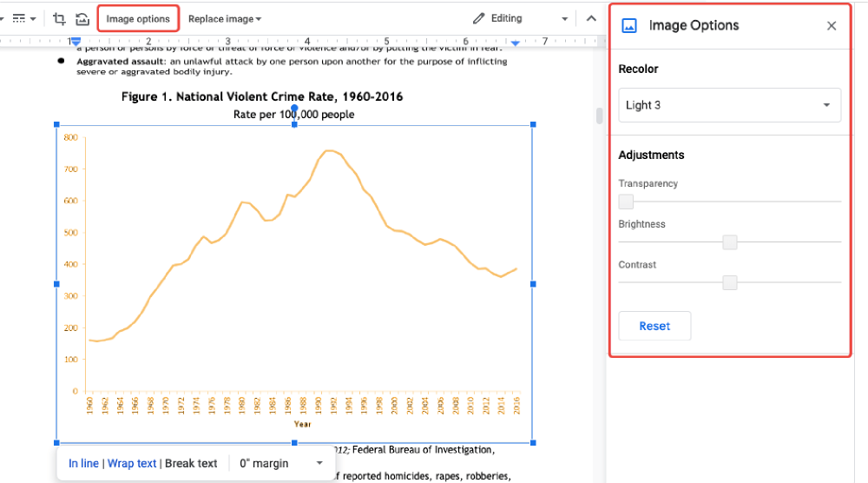Click the Image options toolbar button
This screenshot has height=483, width=868.
[x=138, y=19]
